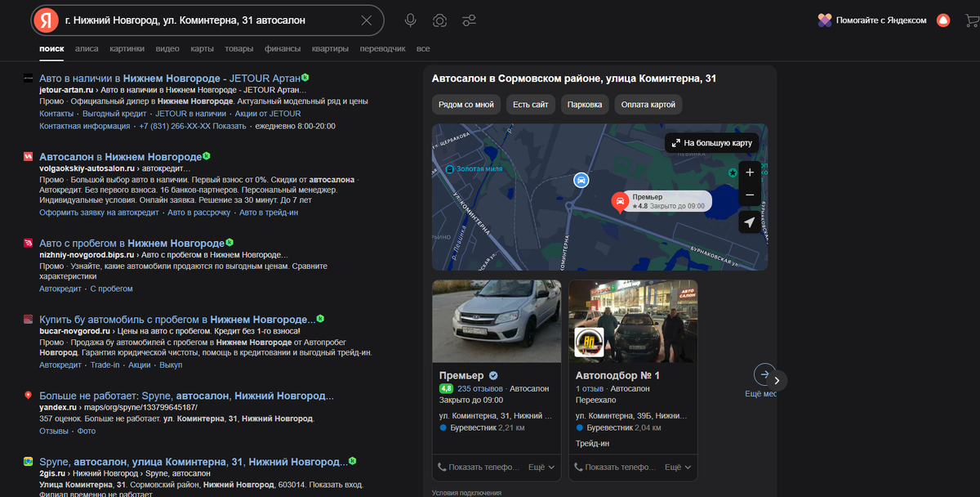Open 1 отзыв link for Автоподбор № 1
This screenshot has width=980, height=497.
coord(590,388)
